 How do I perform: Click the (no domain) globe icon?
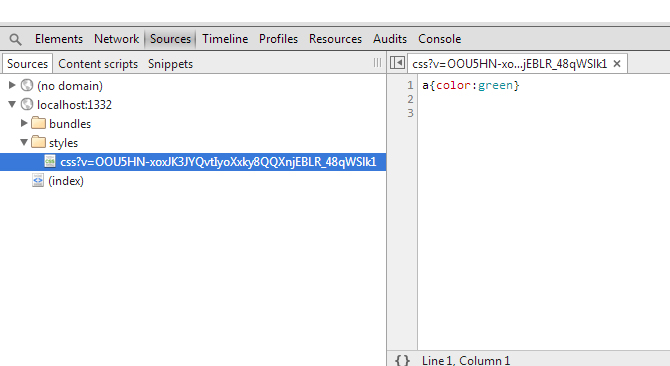pyautogui.click(x=27, y=85)
